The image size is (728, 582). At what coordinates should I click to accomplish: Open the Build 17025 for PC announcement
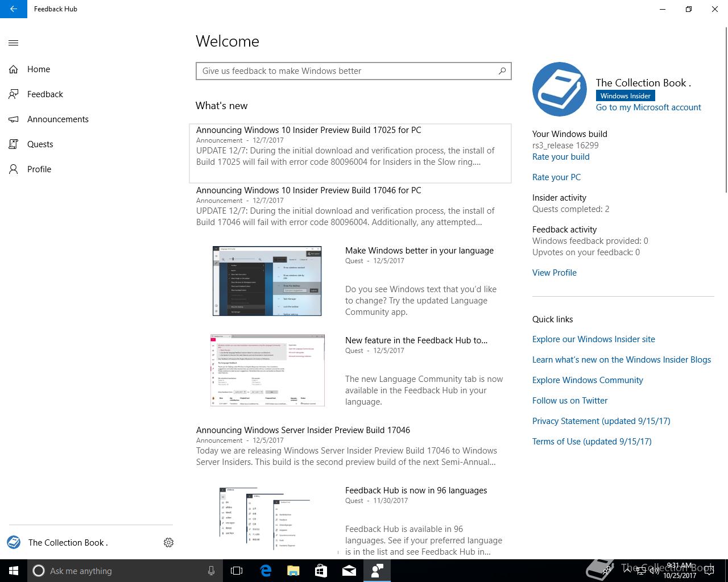(x=350, y=153)
